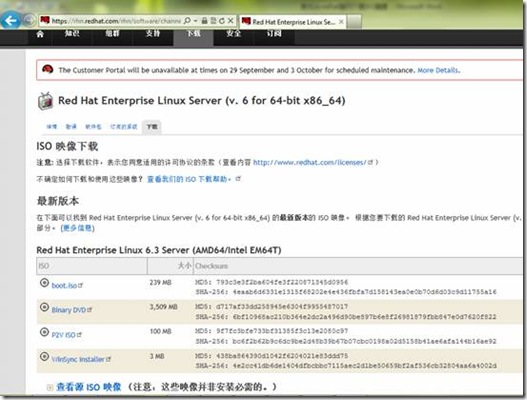Click the 100 MB size value
This screenshot has width=527, height=400.
161,331
